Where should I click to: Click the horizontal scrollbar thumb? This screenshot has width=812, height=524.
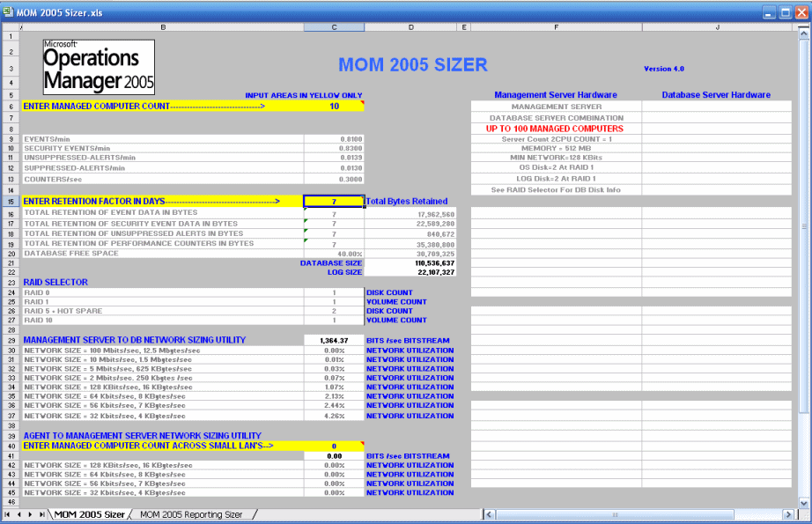[615, 514]
